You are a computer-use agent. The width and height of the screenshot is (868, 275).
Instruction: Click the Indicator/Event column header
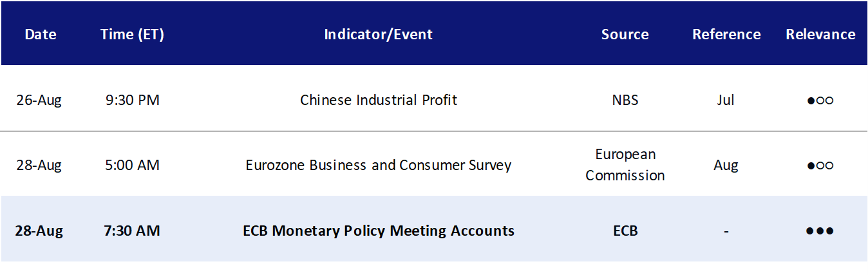(x=379, y=34)
